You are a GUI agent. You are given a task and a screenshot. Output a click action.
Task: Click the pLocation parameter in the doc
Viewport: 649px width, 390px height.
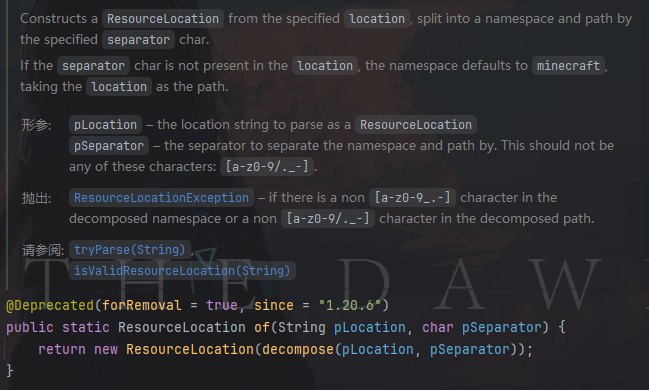point(105,125)
